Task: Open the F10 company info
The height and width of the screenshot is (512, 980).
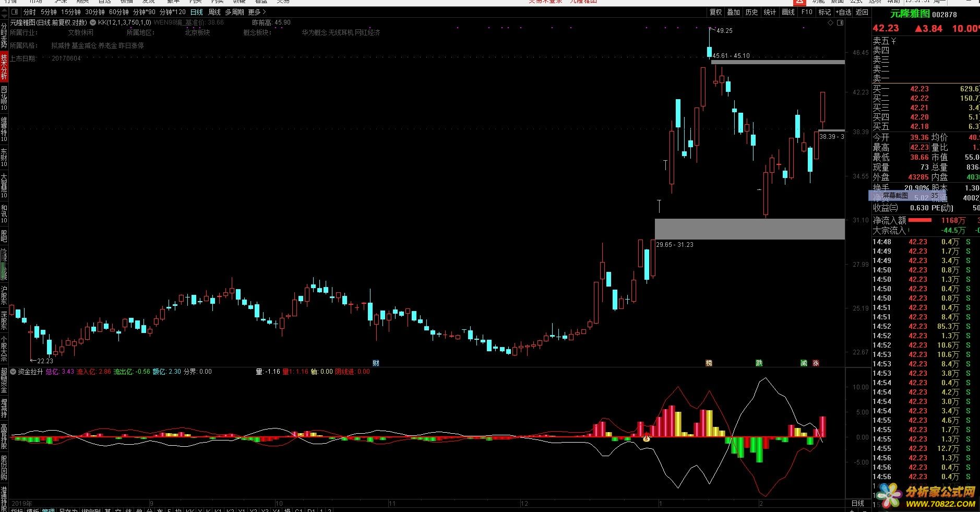Action: coord(807,12)
